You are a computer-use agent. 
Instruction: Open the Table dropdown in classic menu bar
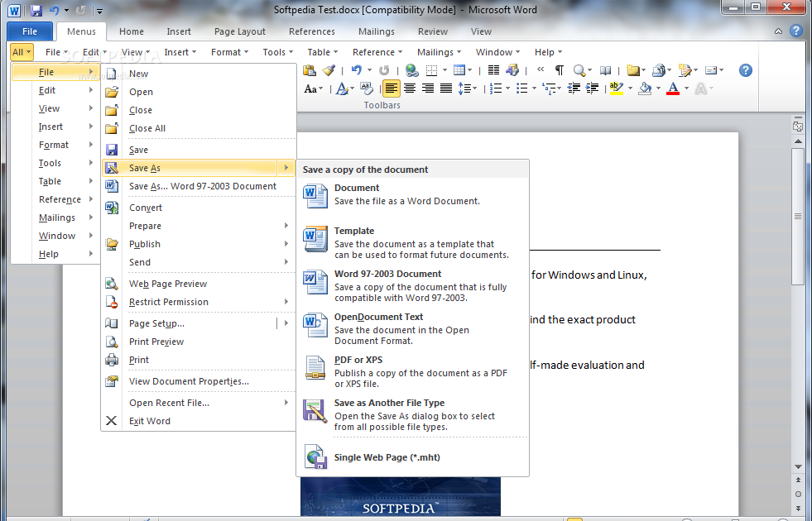click(322, 52)
